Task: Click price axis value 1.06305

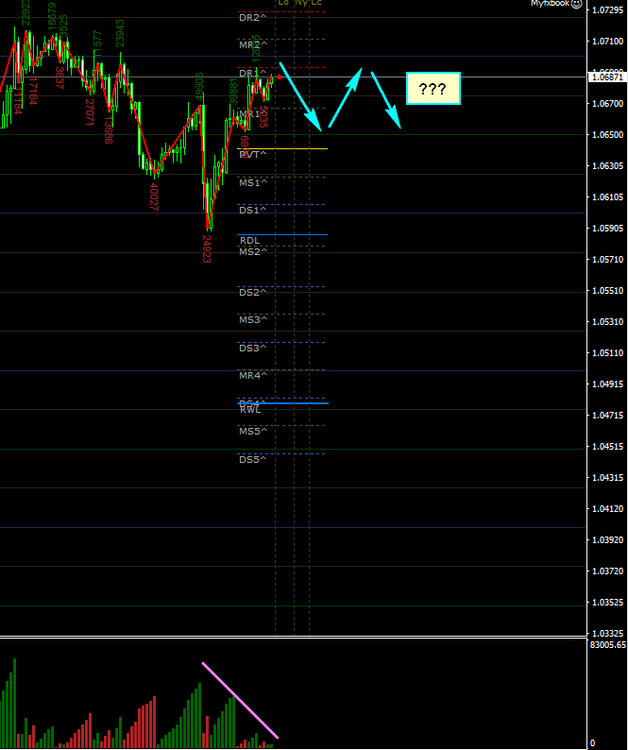Action: pyautogui.click(x=608, y=166)
